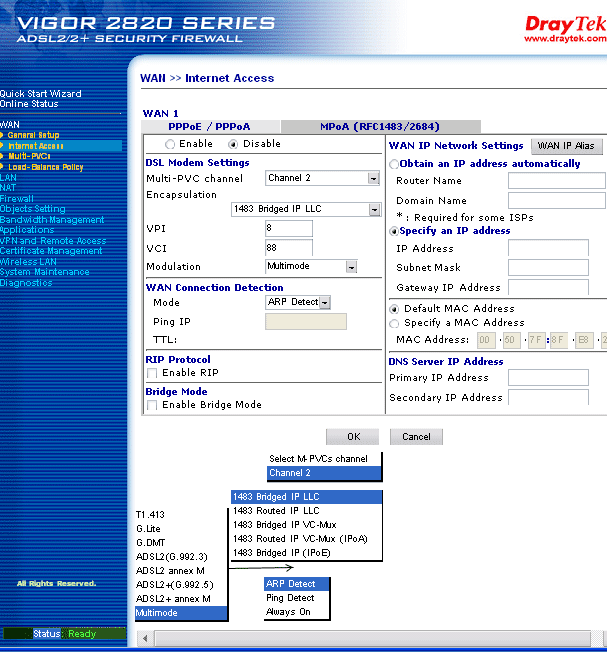Open Certificate Management section

point(51,251)
